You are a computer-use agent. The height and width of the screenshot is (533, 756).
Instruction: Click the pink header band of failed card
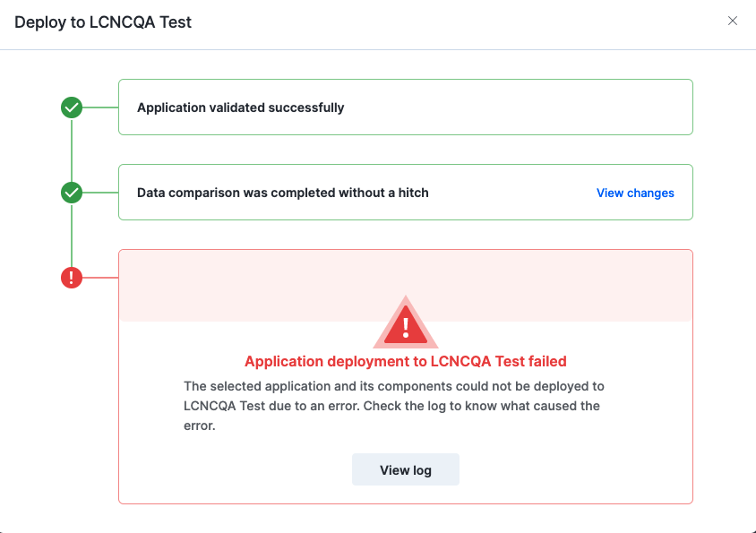click(x=406, y=286)
